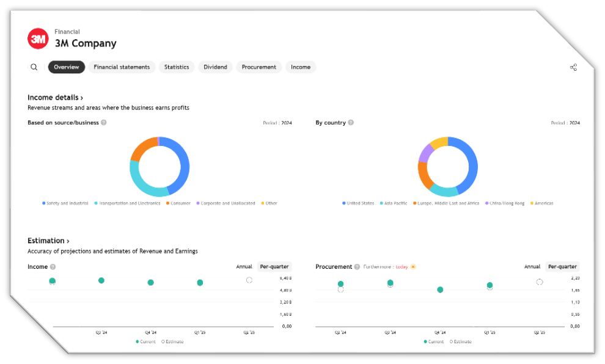
Task: Toggle Americas legend item
Action: click(541, 203)
